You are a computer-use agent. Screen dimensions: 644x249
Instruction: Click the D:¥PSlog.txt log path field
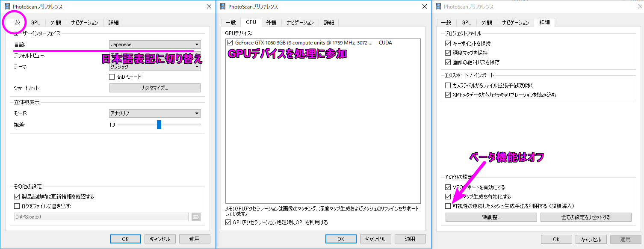(101, 217)
